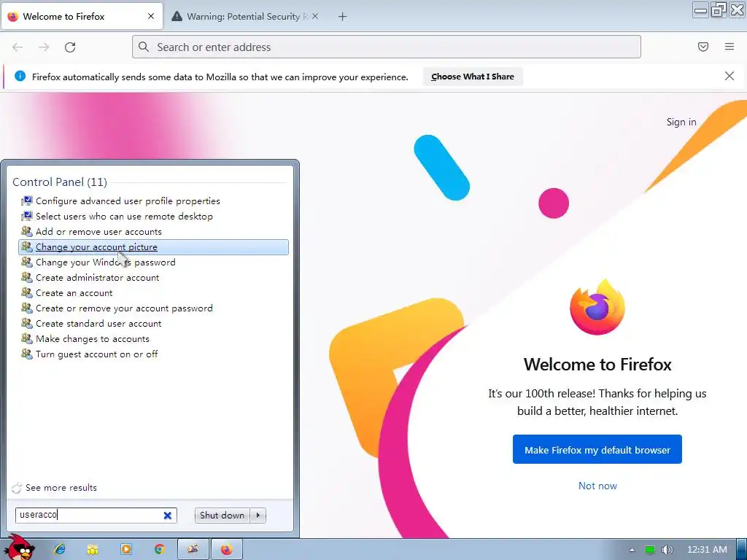Make Firefox my default browser
The image size is (747, 560).
[597, 449]
